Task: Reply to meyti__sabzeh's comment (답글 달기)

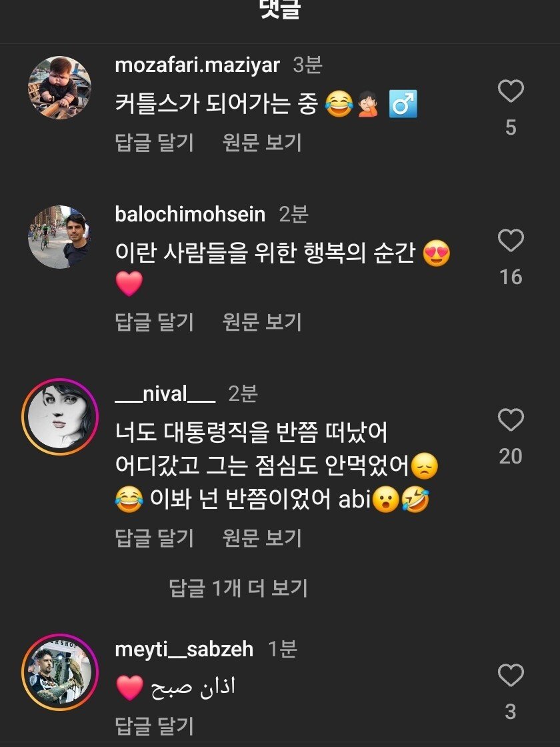Action: [154, 726]
